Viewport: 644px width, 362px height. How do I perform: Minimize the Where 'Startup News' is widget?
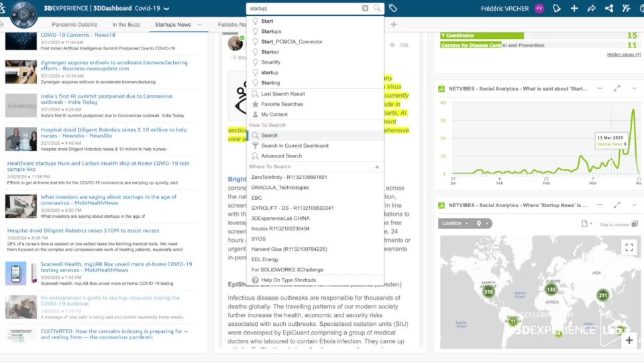point(600,205)
